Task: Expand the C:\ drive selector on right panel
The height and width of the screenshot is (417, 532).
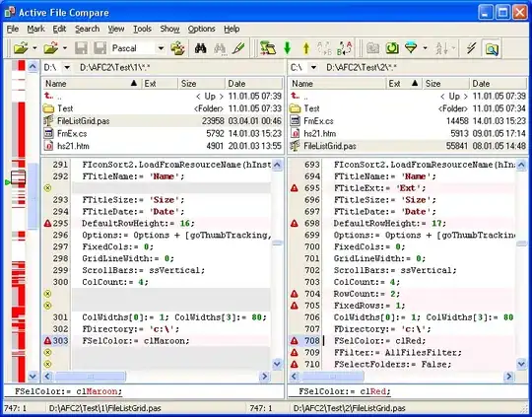Action: (313, 68)
